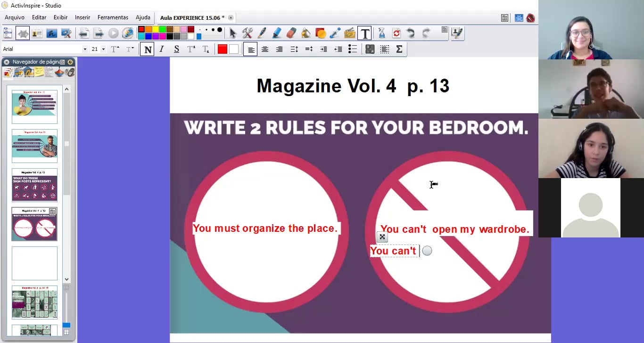The image size is (644, 343).
Task: Open the sign posts page thumbnail
Action: (x=34, y=185)
